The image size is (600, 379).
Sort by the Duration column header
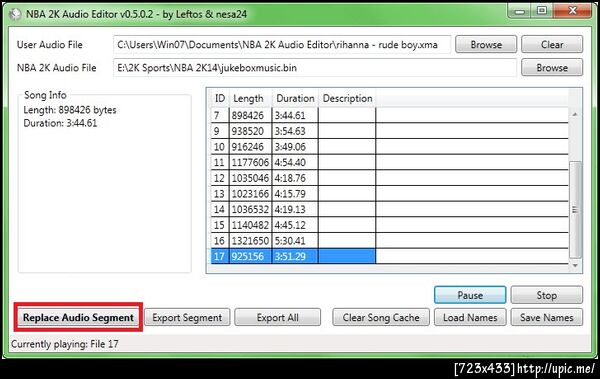pos(295,98)
